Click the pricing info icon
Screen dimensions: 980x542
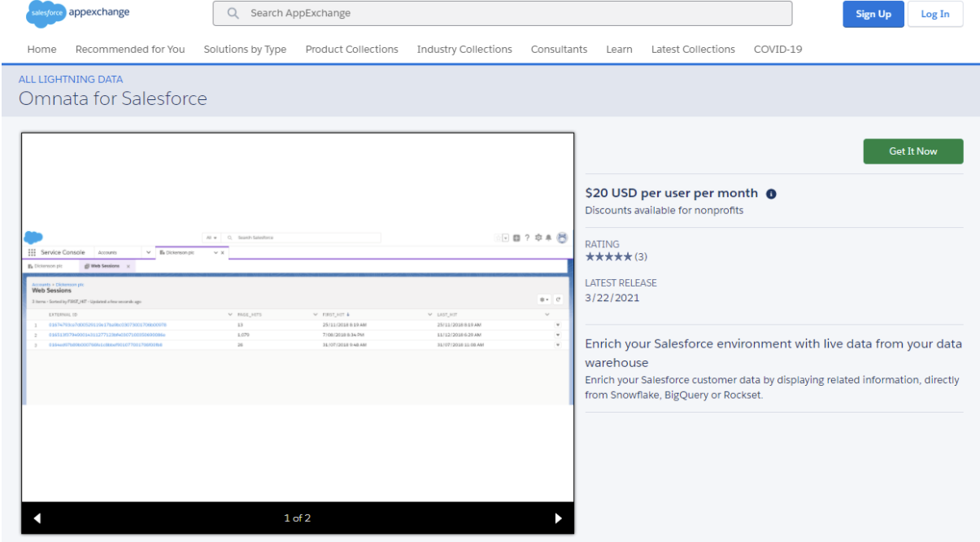click(771, 194)
